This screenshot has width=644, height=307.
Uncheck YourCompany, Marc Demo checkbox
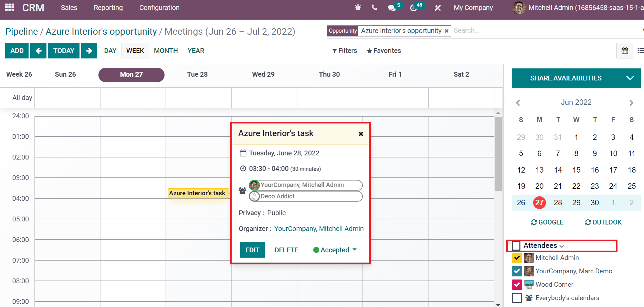pyautogui.click(x=517, y=271)
